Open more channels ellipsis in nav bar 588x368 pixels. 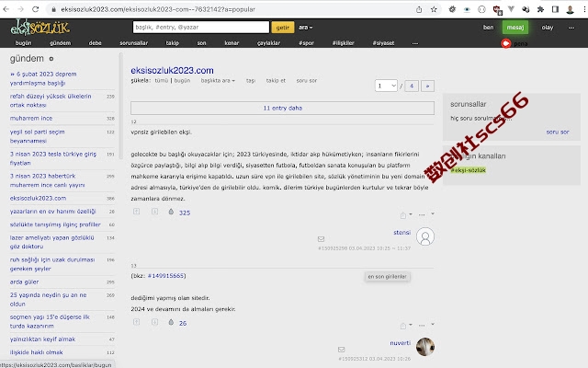point(414,43)
